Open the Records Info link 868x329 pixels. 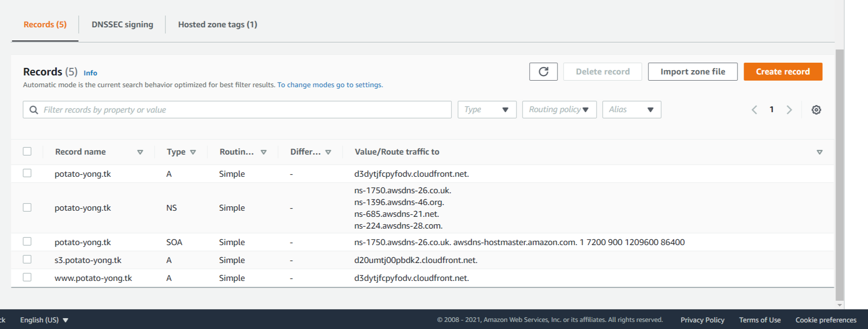coord(90,73)
